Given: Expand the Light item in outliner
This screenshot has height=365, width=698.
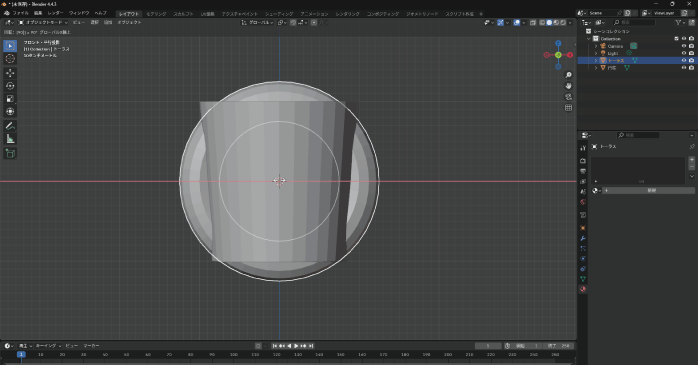Looking at the screenshot, I should [596, 53].
